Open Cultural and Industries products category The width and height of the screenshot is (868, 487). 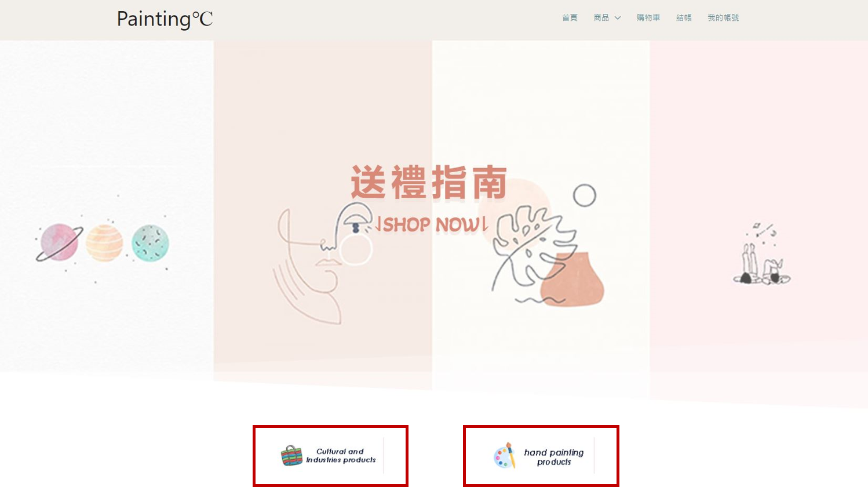(331, 456)
